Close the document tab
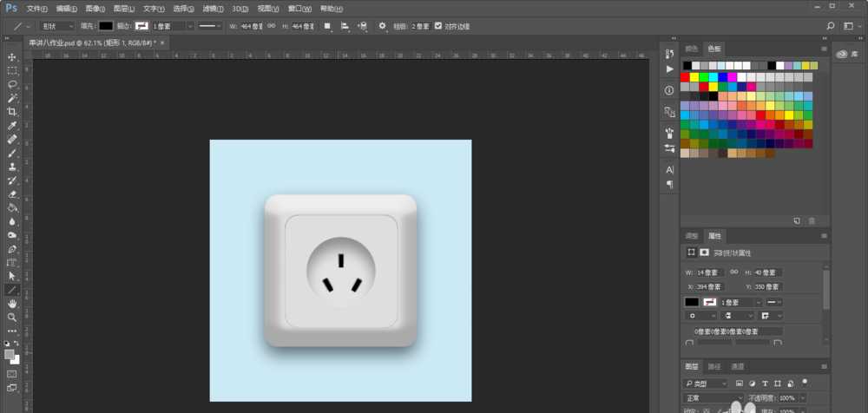Image resolution: width=868 pixels, height=413 pixels. (162, 42)
